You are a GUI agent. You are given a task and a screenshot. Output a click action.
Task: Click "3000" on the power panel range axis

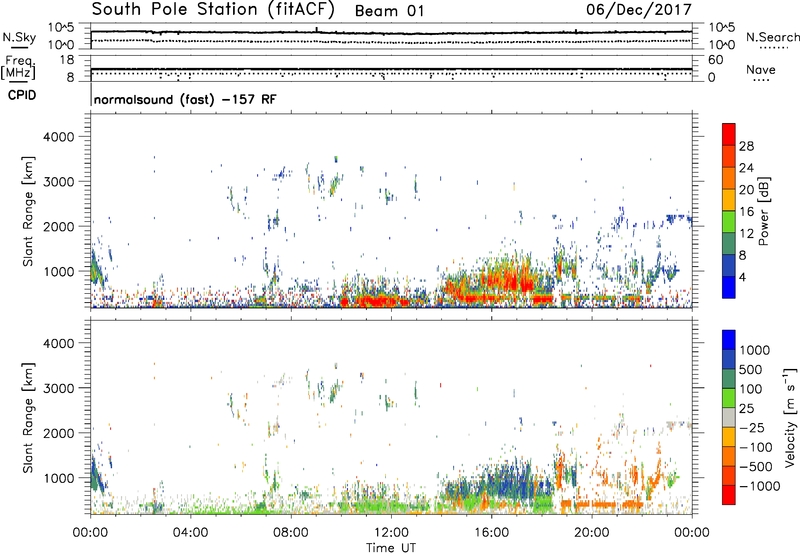58,182
